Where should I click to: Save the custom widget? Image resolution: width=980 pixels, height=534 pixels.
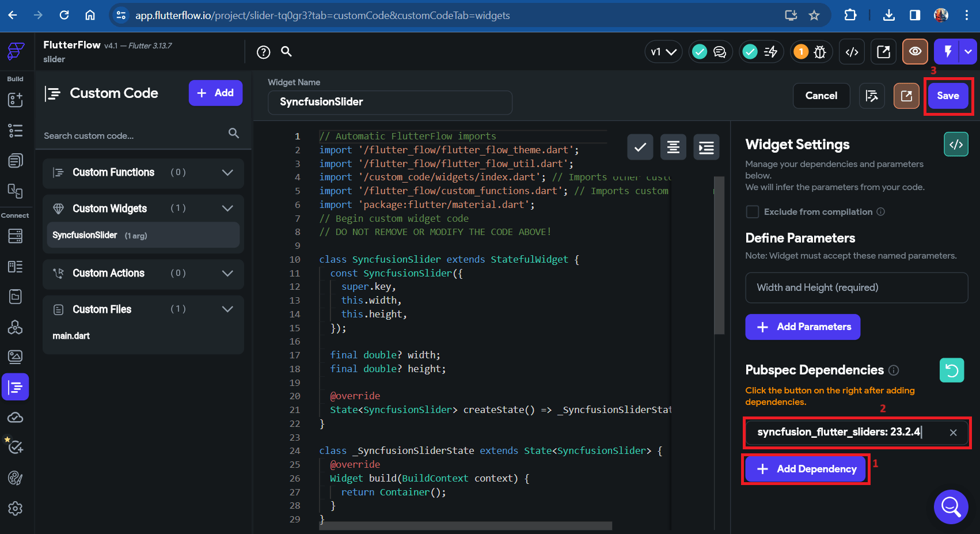[948, 96]
